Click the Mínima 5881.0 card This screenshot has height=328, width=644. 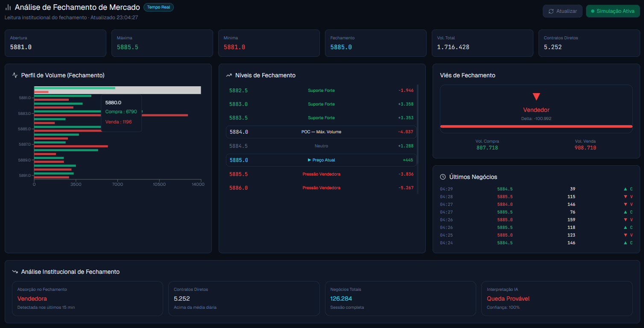tap(269, 43)
